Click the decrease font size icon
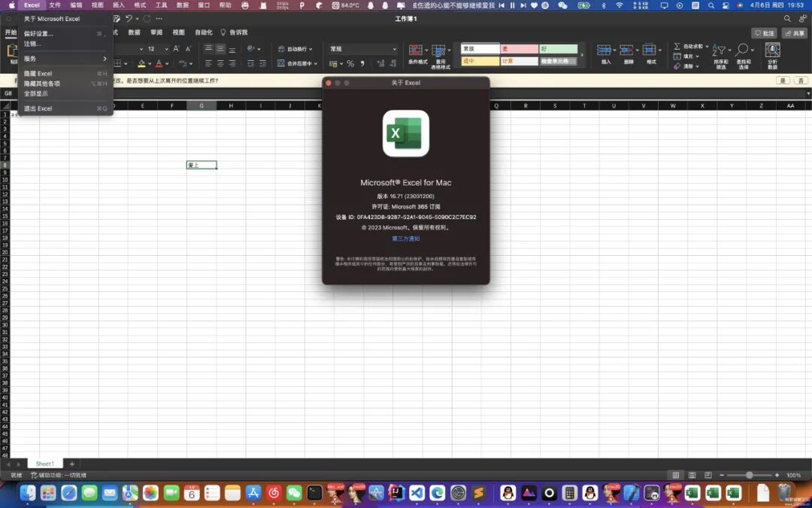 point(188,49)
